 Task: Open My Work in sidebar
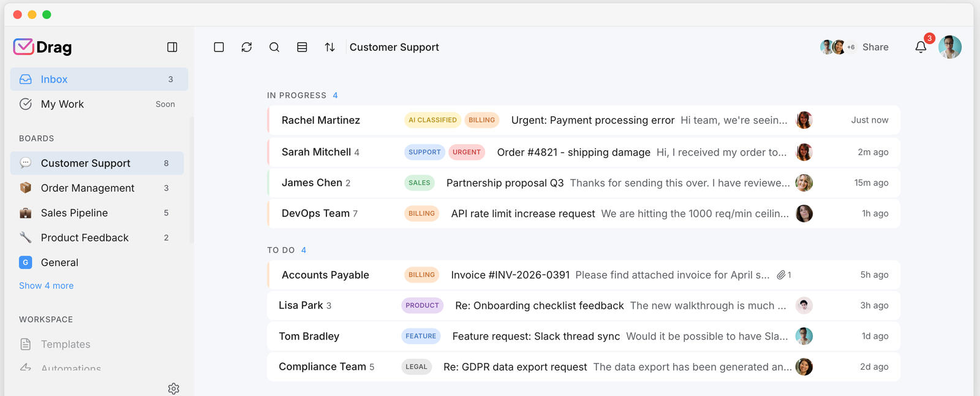(99, 104)
